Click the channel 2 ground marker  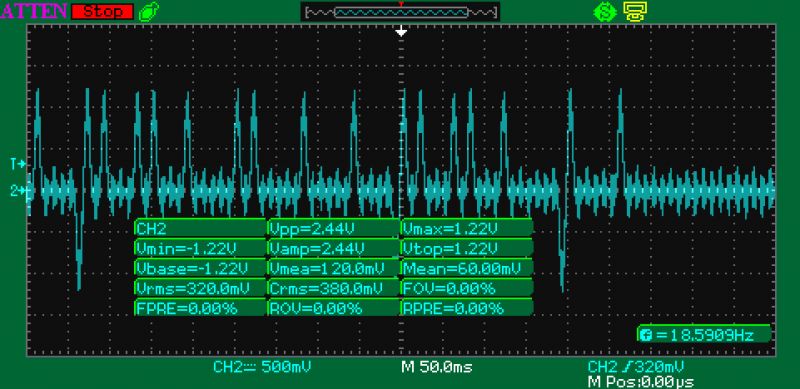pos(19,191)
